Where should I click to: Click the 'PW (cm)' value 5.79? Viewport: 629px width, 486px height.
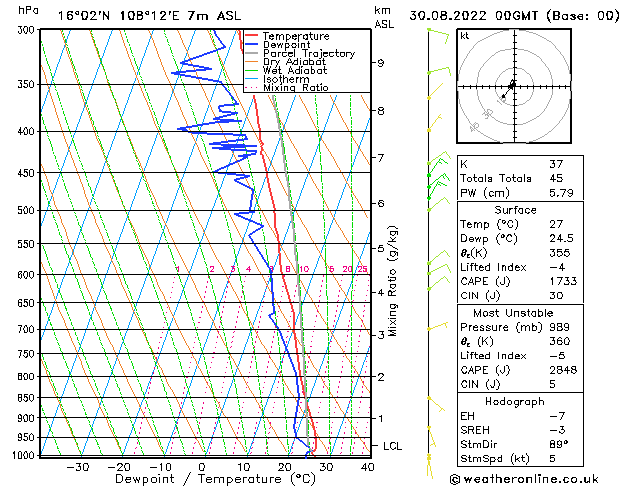561,193
